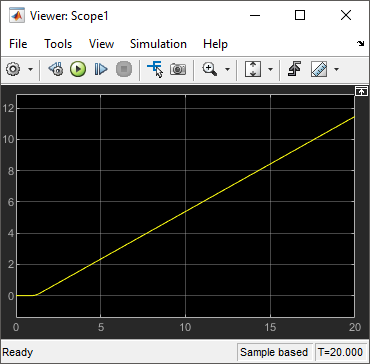Viewport: 370px width, 364px height.
Task: Open Configuration Properties gear icon
Action: click(x=13, y=69)
